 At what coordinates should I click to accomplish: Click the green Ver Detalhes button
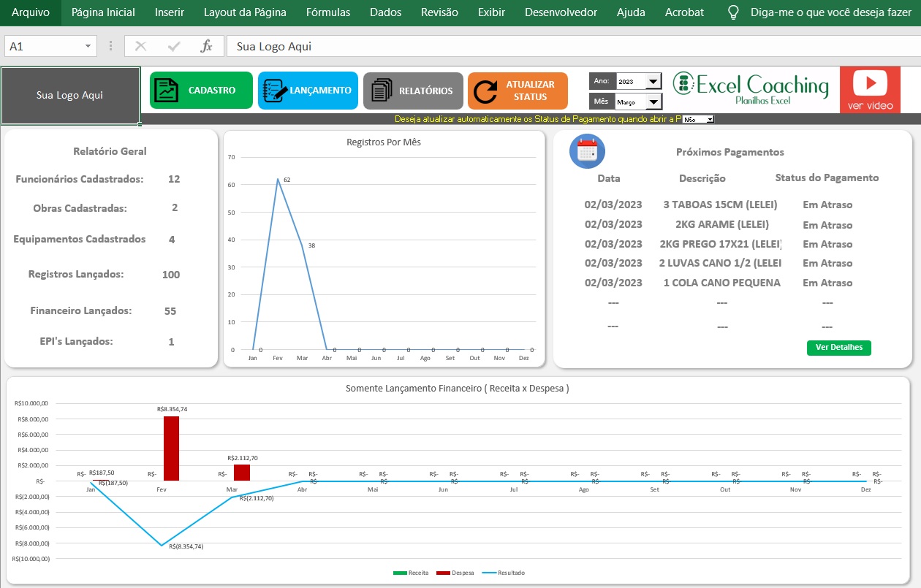click(839, 348)
